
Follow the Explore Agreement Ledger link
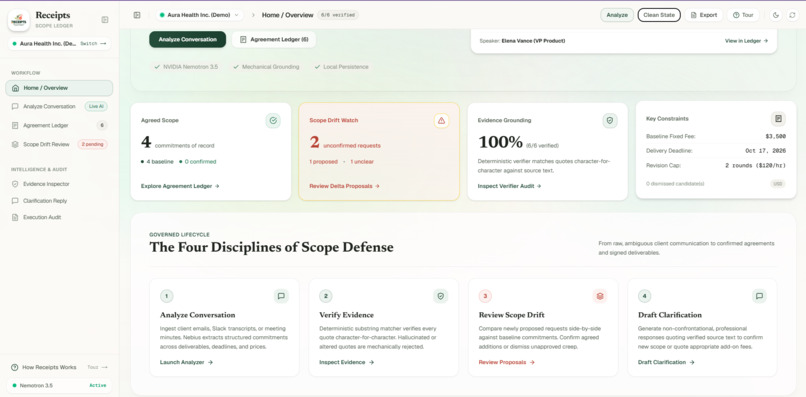tap(180, 186)
